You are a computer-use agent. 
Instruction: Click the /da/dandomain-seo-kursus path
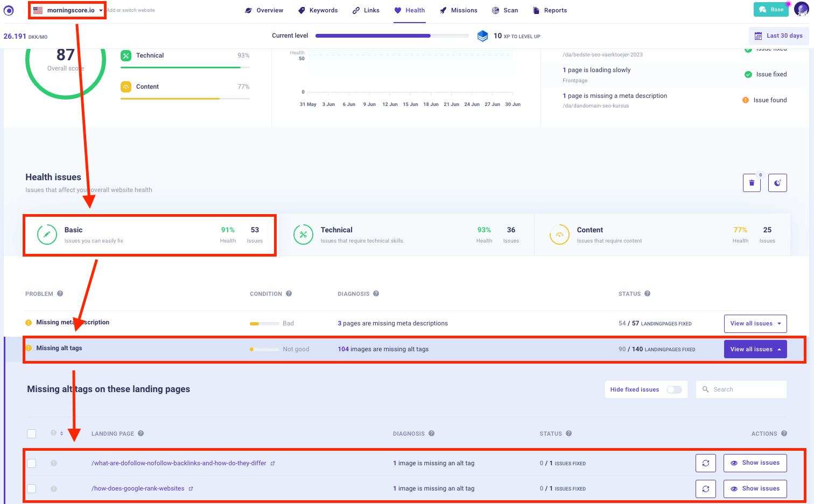(595, 106)
